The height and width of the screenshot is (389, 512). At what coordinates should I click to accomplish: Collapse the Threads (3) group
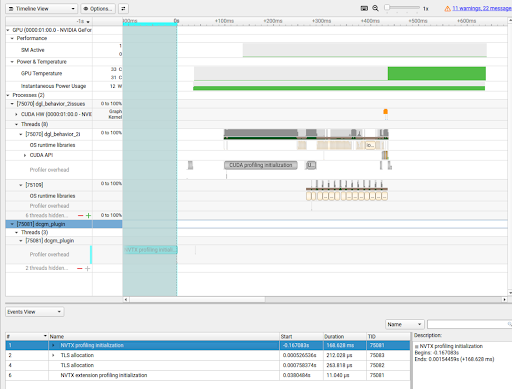click(16, 232)
